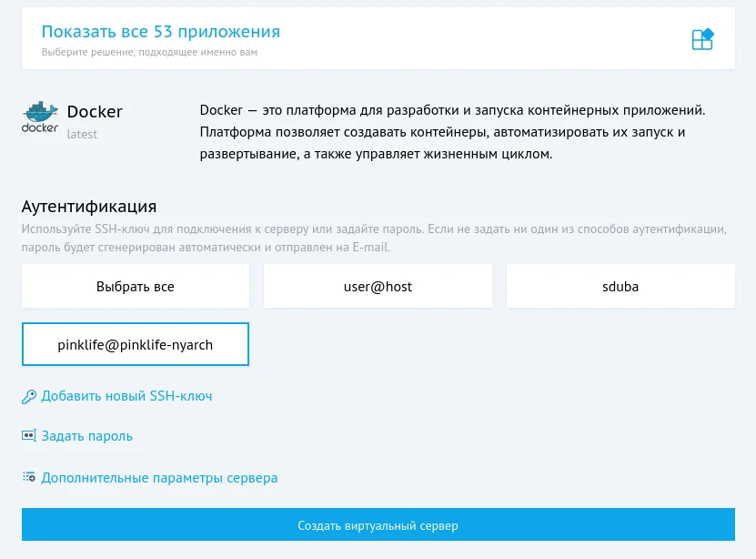Enable Выбрать все for SSH keys
This screenshot has width=756, height=559.
pyautogui.click(x=135, y=286)
